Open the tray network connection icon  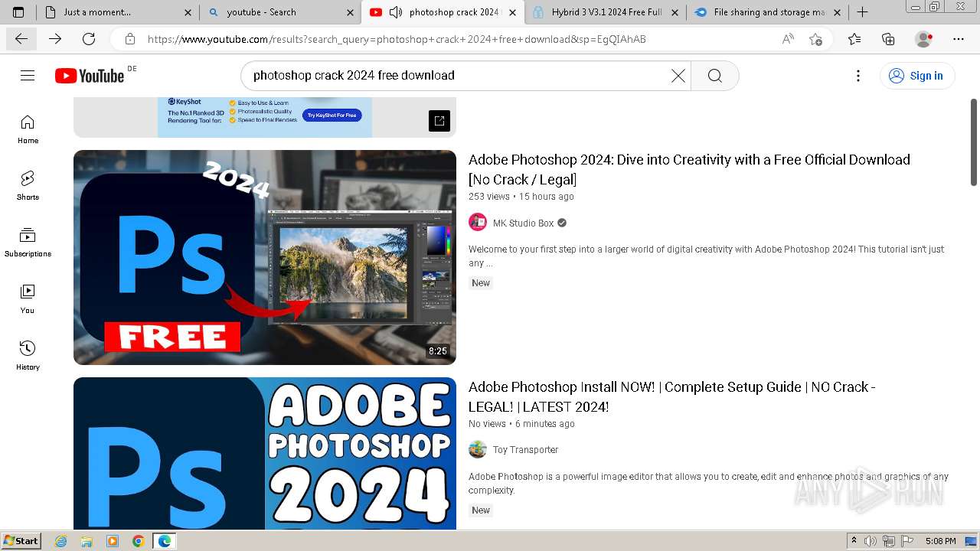(889, 541)
